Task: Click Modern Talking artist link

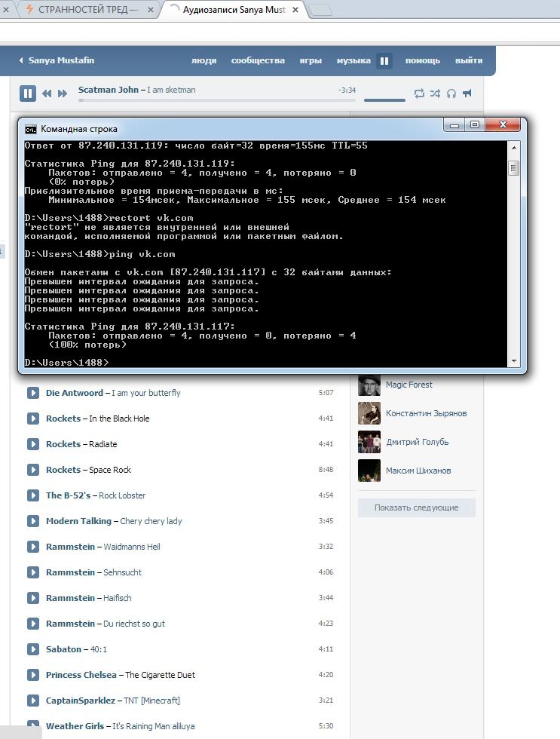Action: click(78, 521)
